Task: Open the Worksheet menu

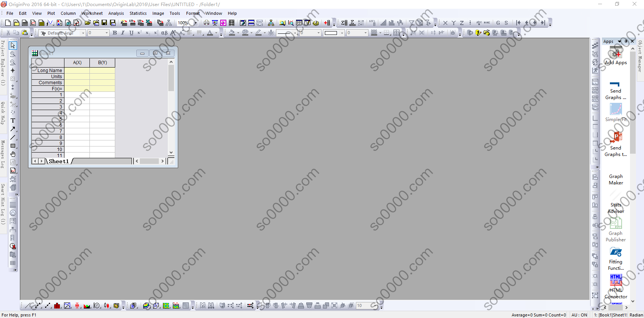Action: pyautogui.click(x=92, y=13)
